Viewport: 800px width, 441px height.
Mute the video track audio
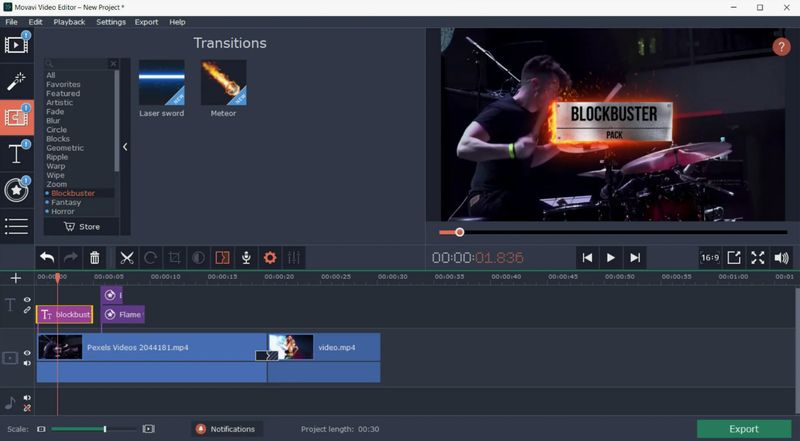pos(27,363)
